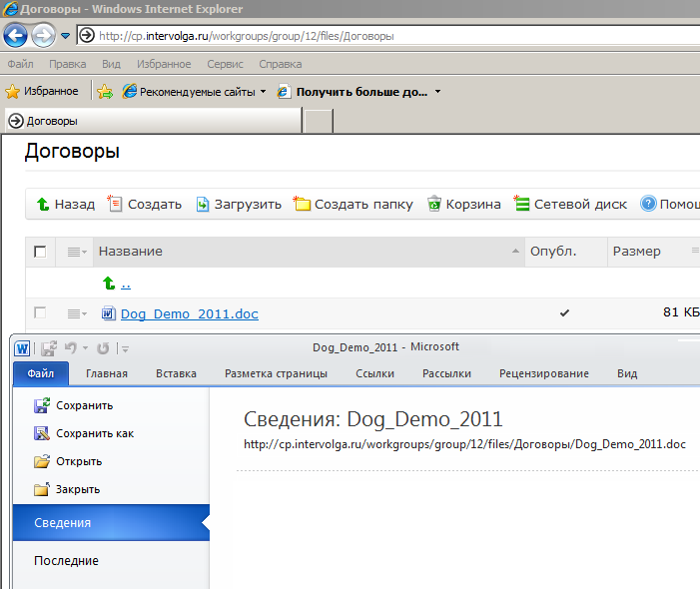The height and width of the screenshot is (589, 700).
Task: Switch to the Вставка ribbon tab
Action: [176, 373]
